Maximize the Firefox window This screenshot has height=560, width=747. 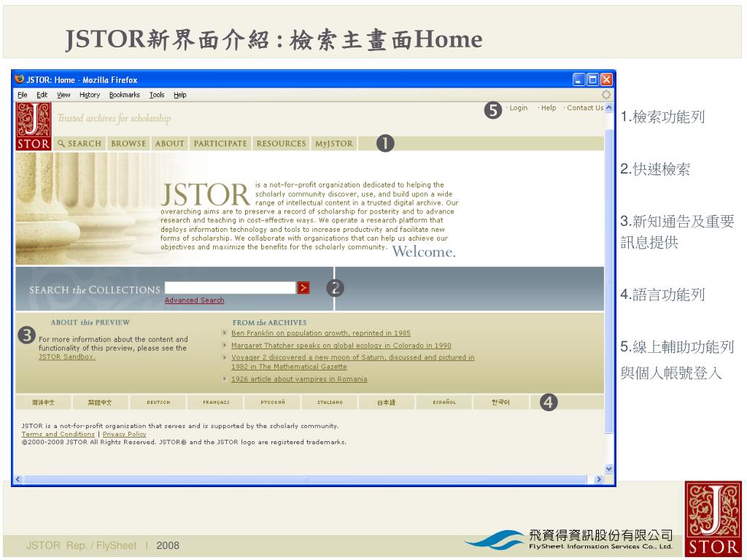592,79
